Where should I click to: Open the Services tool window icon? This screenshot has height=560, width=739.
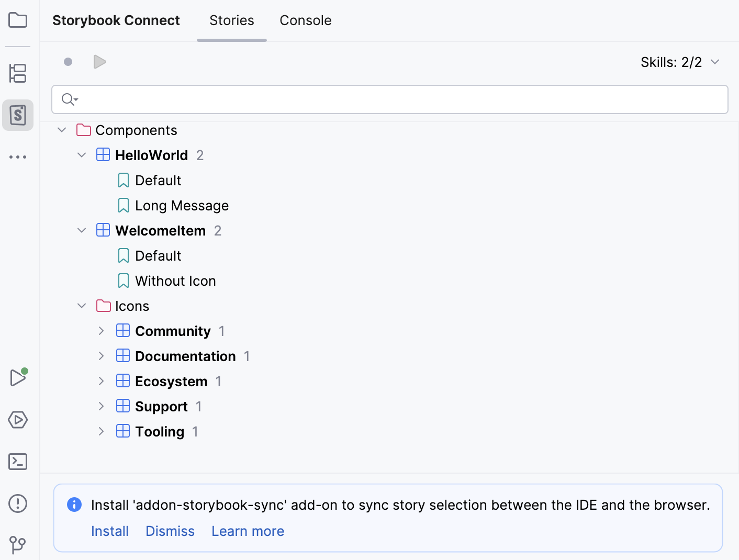(x=18, y=420)
